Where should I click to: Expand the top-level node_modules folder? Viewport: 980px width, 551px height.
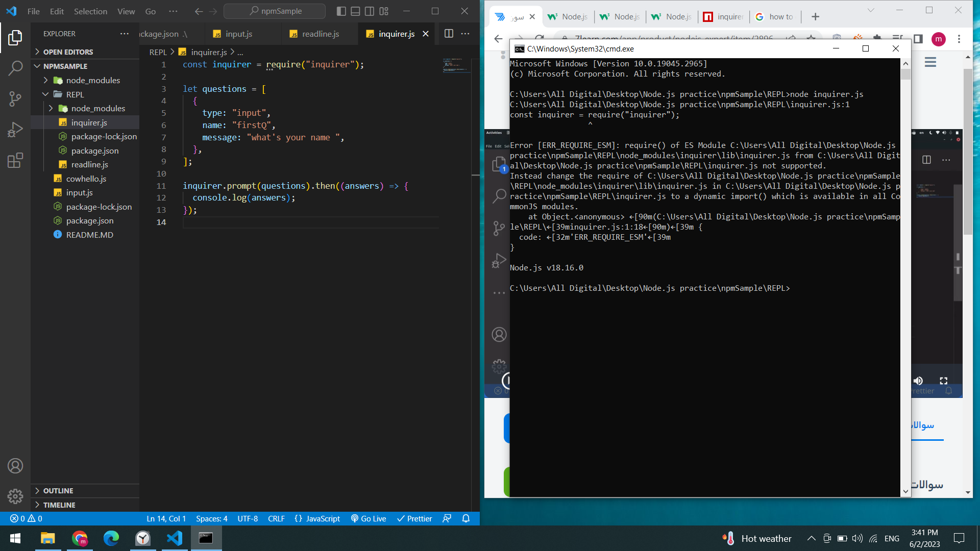tap(85, 80)
